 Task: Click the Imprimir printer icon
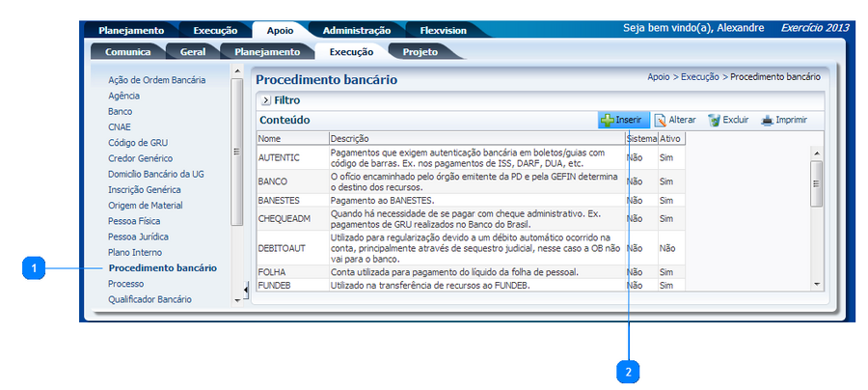768,121
